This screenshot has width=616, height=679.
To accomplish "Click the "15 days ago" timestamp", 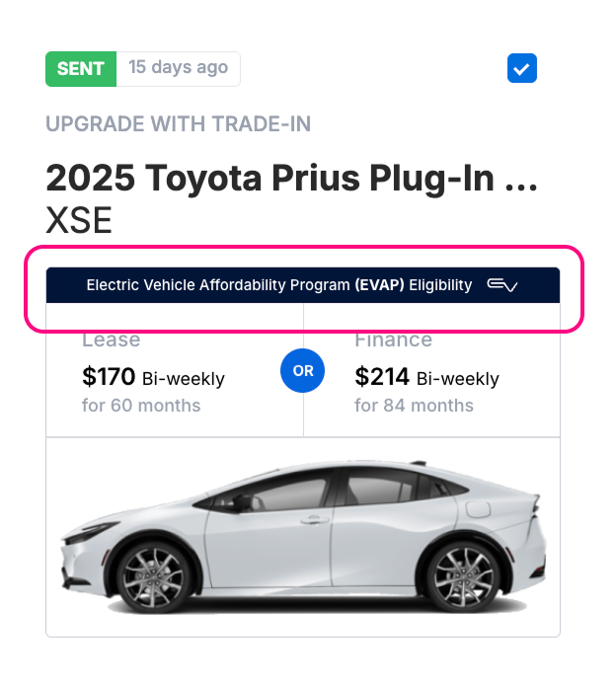I will point(178,68).
